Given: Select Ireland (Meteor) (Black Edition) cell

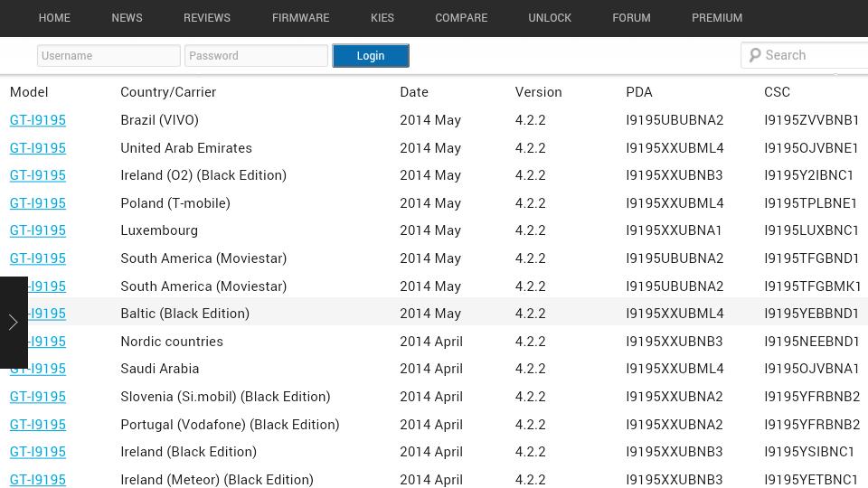Looking at the screenshot, I should tap(217, 479).
